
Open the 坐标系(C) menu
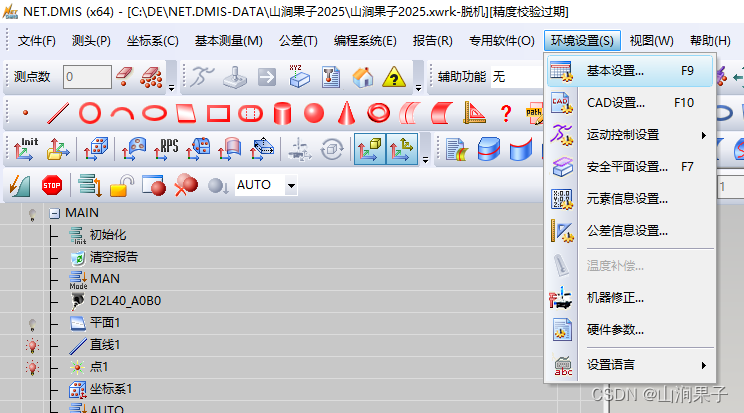point(152,41)
